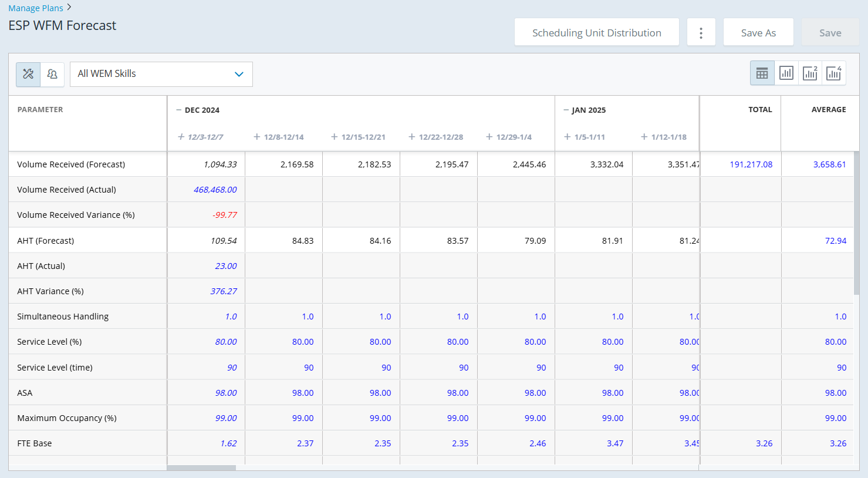The height and width of the screenshot is (478, 868).
Task: Select the AHT Variance (%) row label
Action: pyautogui.click(x=50, y=291)
